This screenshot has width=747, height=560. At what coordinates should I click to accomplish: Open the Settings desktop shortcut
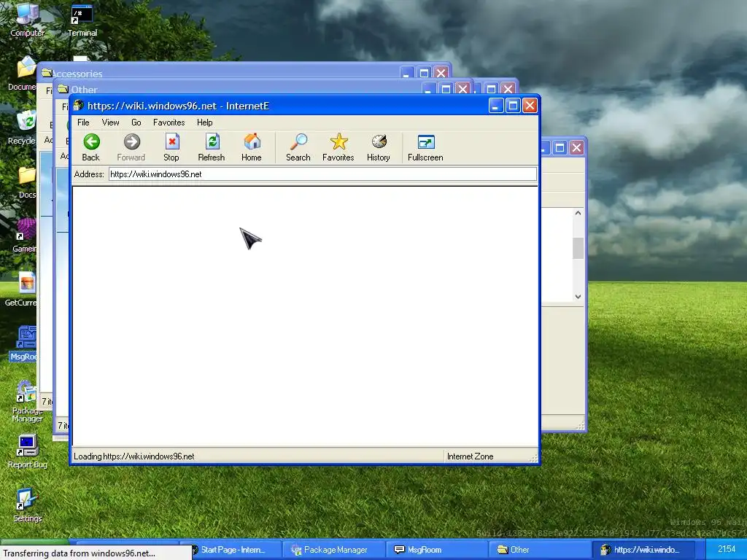click(x=27, y=506)
